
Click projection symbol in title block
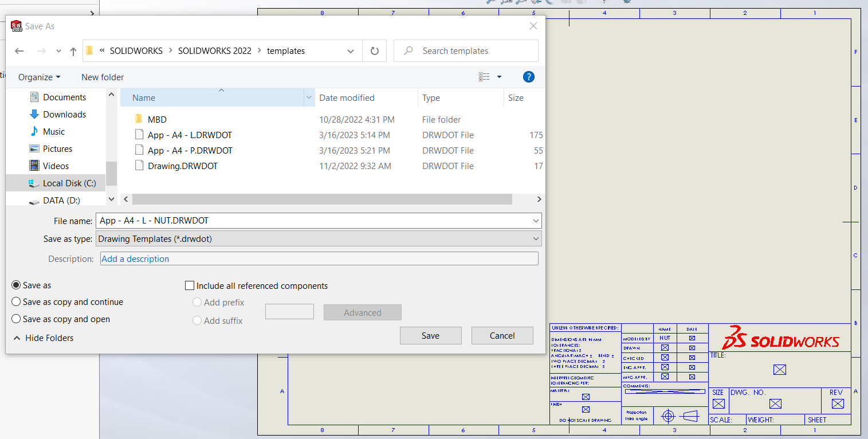point(680,416)
